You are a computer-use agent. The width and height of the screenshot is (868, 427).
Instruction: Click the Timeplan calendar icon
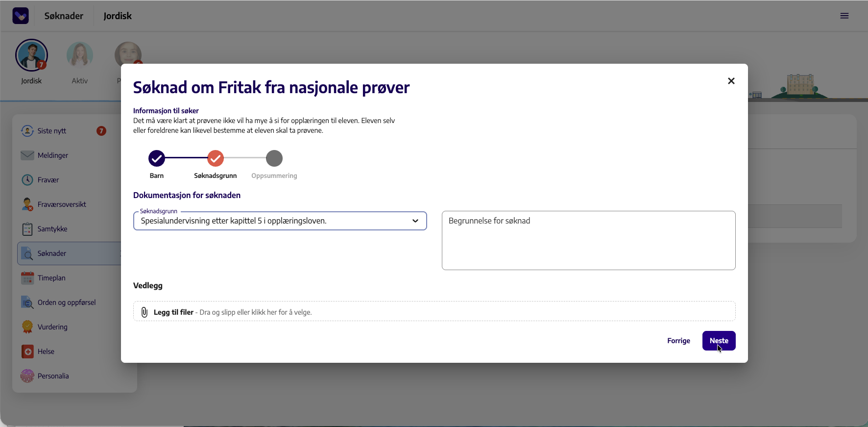point(27,278)
